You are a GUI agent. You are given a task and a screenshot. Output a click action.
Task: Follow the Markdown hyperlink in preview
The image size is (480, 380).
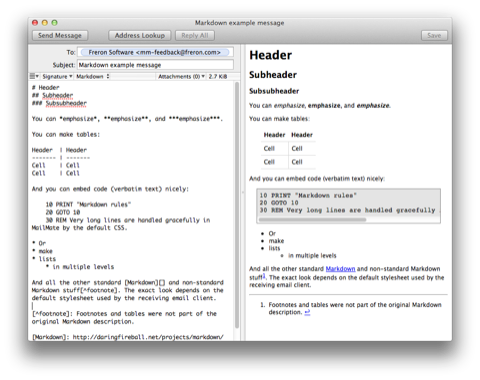pyautogui.click(x=340, y=269)
